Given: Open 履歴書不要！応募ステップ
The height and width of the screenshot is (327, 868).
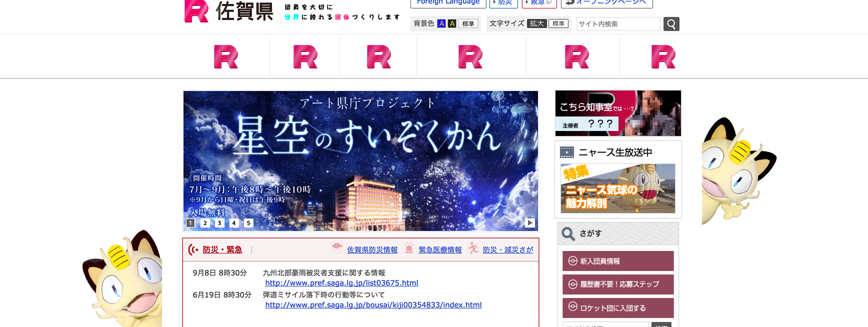Looking at the screenshot, I should (x=618, y=284).
